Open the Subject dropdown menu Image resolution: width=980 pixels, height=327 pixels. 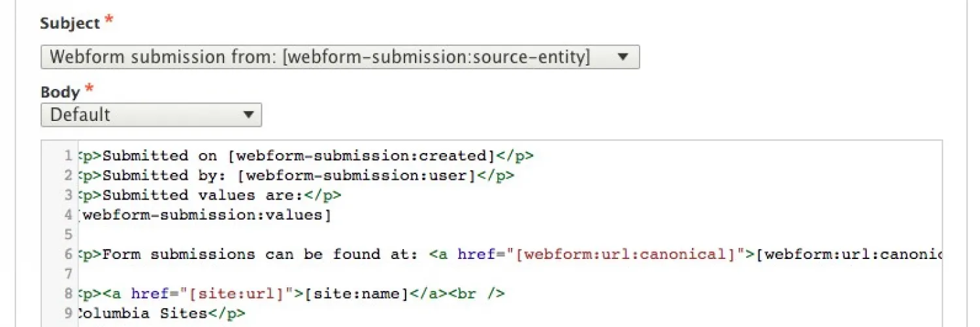[x=320, y=57]
